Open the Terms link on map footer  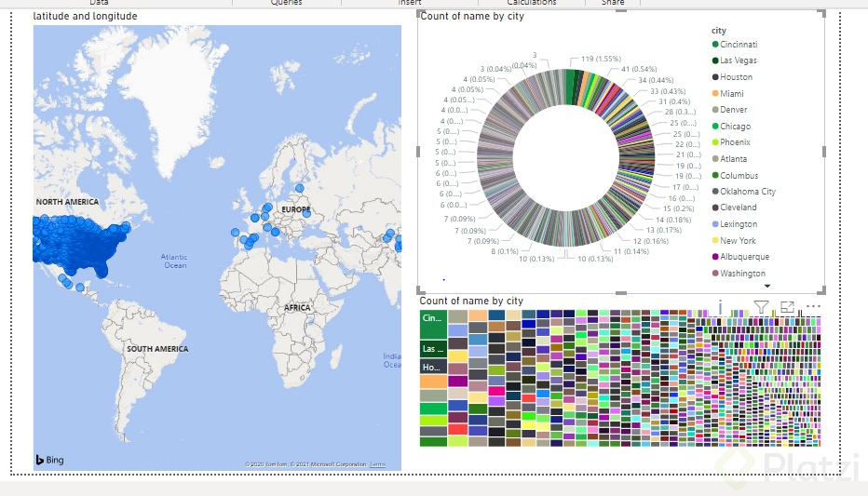pos(377,464)
